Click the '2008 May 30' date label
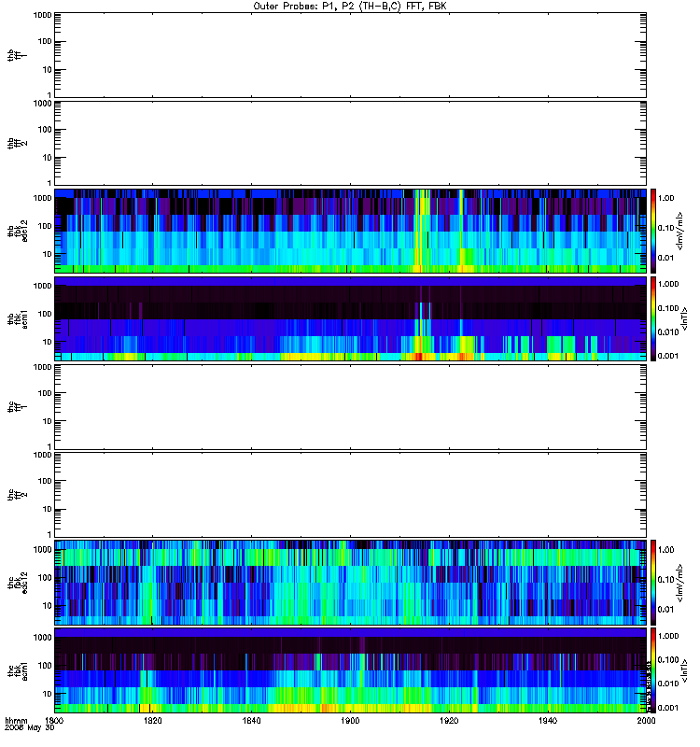 tap(30, 727)
